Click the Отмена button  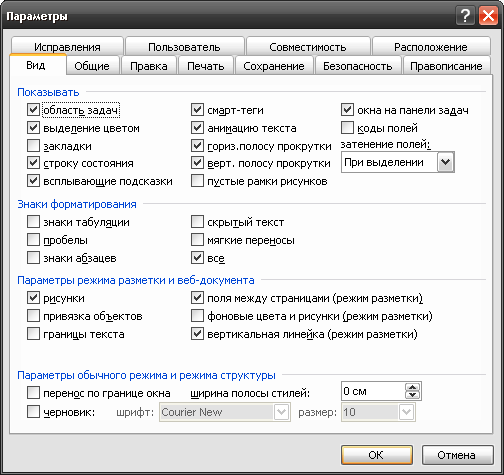[x=457, y=455]
